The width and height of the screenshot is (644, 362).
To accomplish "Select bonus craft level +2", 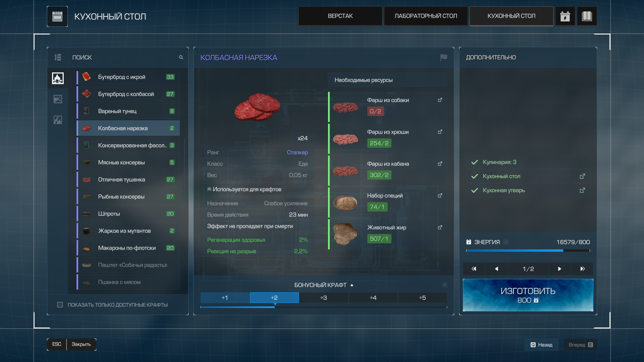I will click(274, 298).
